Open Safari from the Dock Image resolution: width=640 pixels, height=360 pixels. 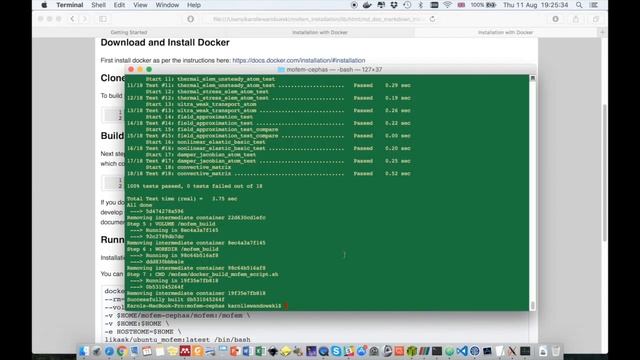(x=109, y=351)
